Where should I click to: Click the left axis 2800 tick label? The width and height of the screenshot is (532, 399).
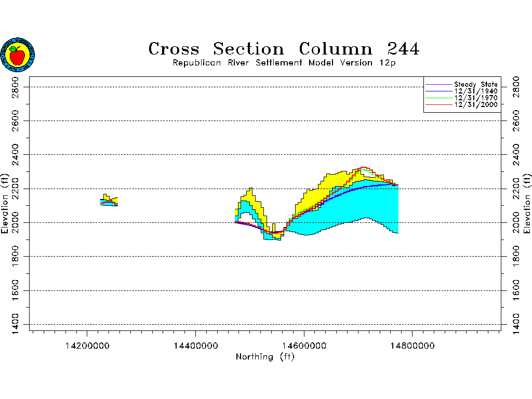coord(15,87)
